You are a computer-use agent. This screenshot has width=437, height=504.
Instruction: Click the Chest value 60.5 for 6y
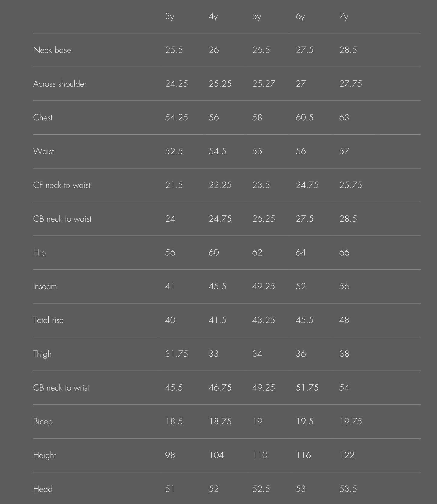(x=305, y=118)
